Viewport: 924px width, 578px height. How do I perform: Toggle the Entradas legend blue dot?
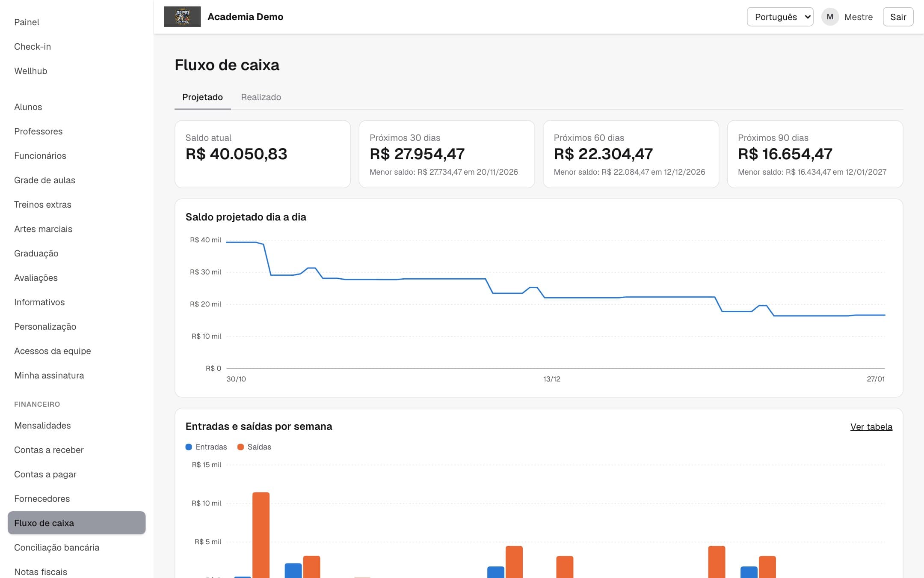pyautogui.click(x=189, y=447)
